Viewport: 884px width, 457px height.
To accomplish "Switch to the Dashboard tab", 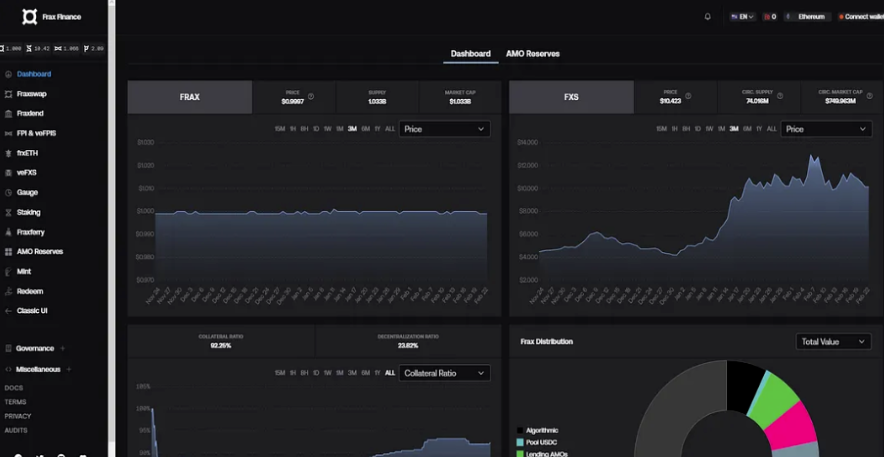I will [x=471, y=54].
